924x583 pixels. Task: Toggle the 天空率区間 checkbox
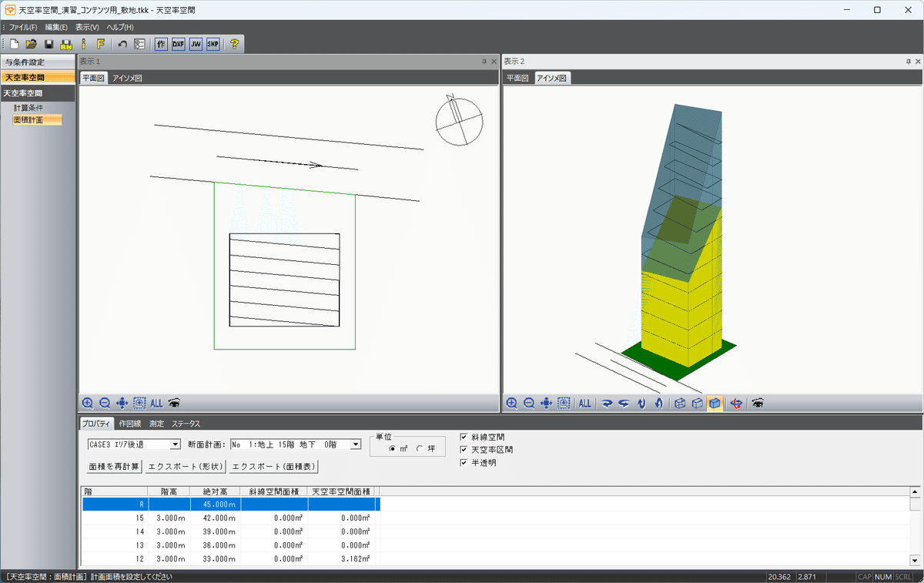click(464, 450)
